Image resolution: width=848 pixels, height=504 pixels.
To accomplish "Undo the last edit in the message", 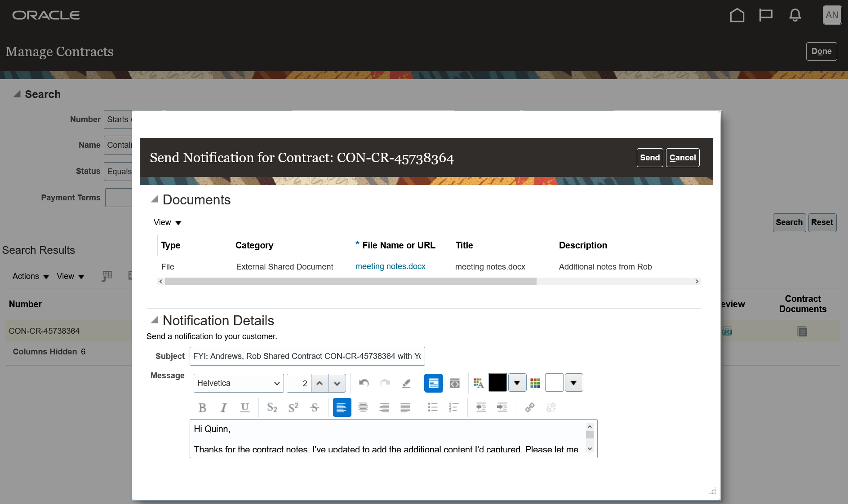I will [364, 383].
